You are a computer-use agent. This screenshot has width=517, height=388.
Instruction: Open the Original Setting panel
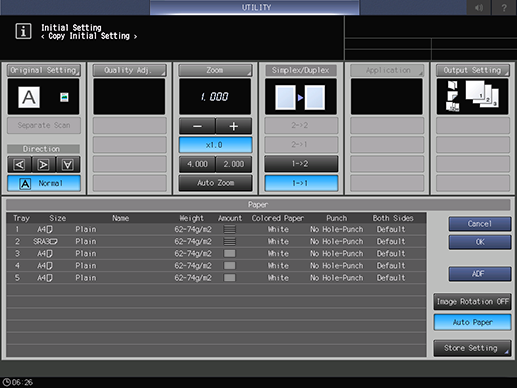[44, 70]
